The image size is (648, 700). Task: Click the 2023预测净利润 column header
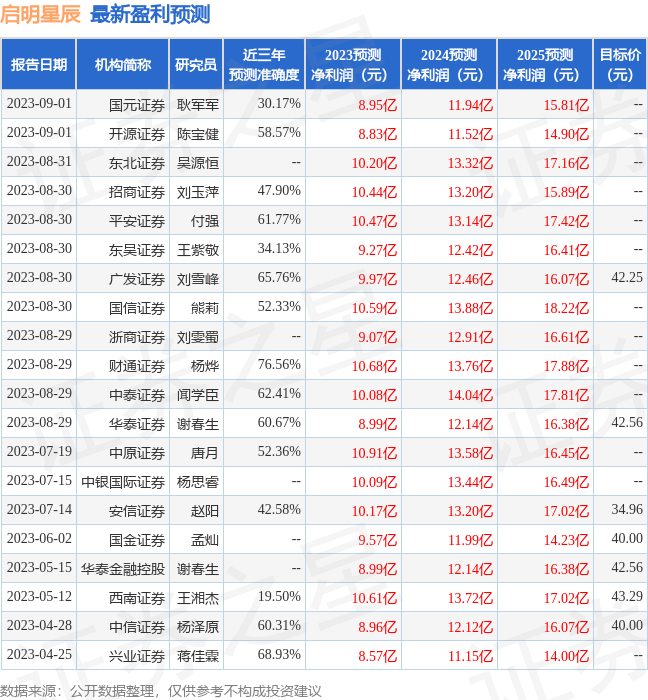(x=353, y=64)
